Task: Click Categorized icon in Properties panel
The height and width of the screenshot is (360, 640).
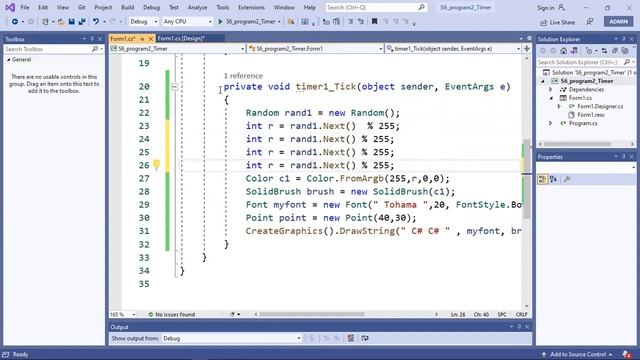Action: [x=542, y=179]
